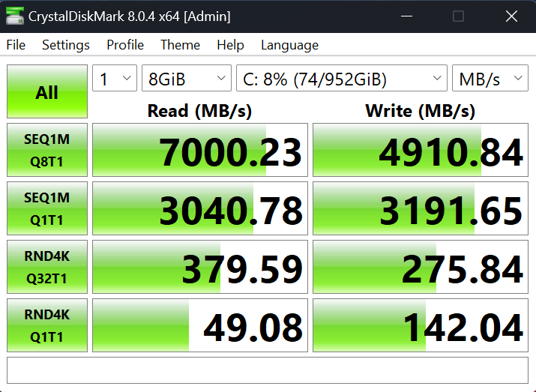Start the SEQ1M Q8T1 test
The image size is (536, 392).
[47, 150]
